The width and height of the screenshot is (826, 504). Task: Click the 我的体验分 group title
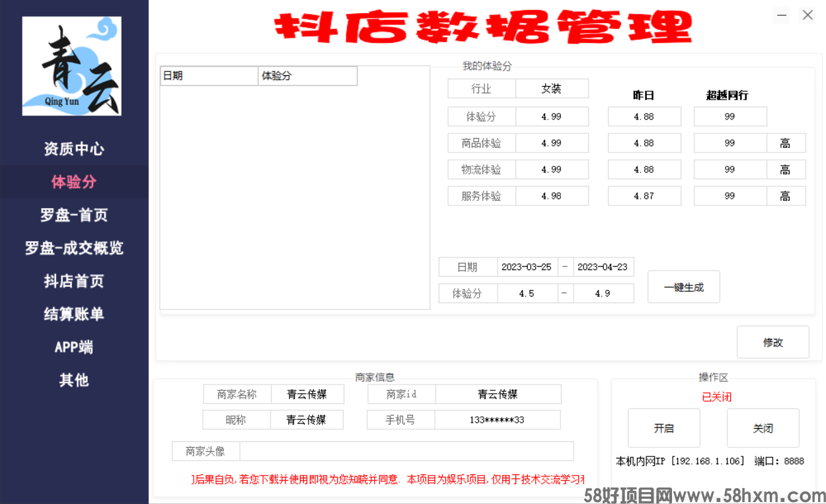pyautogui.click(x=487, y=66)
